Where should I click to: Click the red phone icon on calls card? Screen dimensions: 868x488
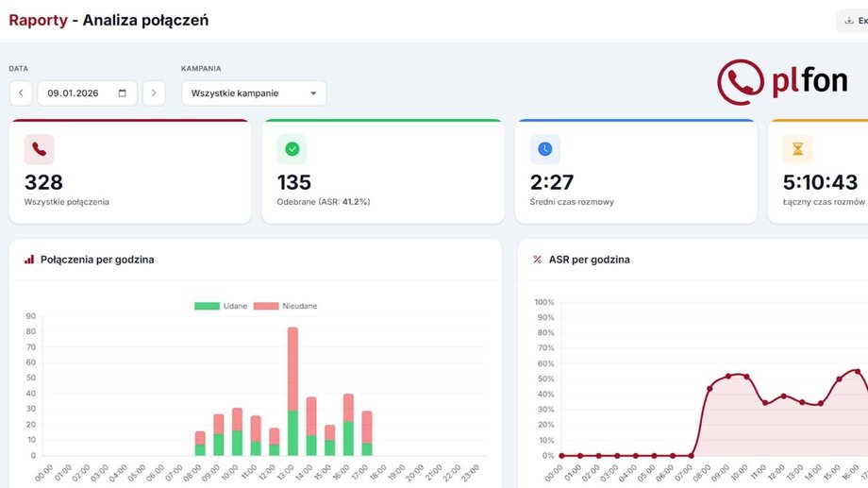(x=39, y=149)
